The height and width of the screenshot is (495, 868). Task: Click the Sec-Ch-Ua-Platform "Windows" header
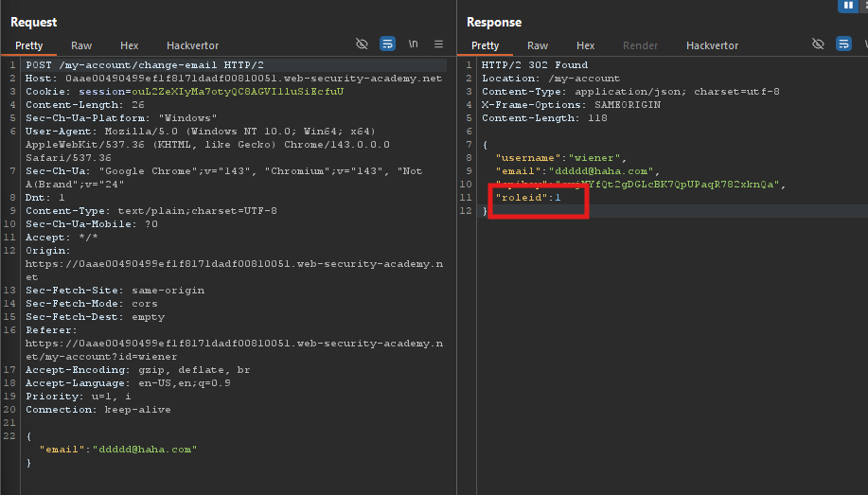point(121,118)
